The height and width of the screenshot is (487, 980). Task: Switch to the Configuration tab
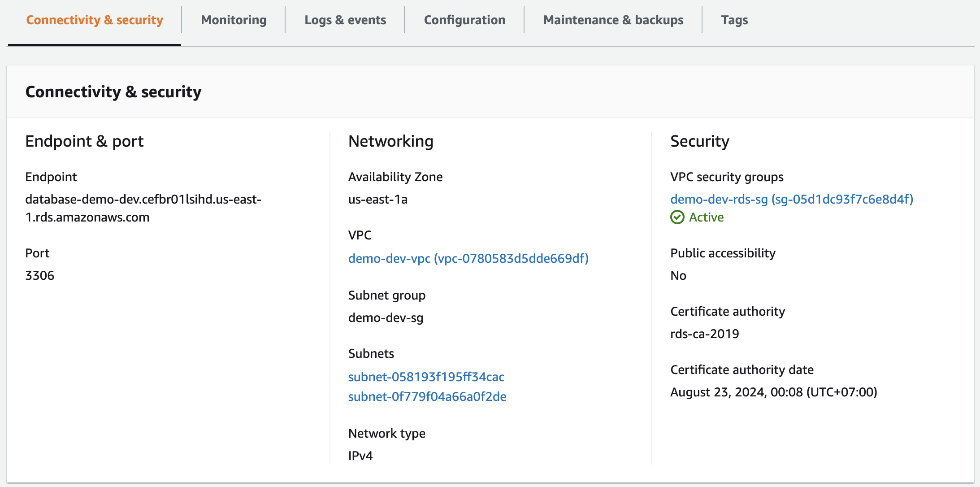pyautogui.click(x=464, y=20)
